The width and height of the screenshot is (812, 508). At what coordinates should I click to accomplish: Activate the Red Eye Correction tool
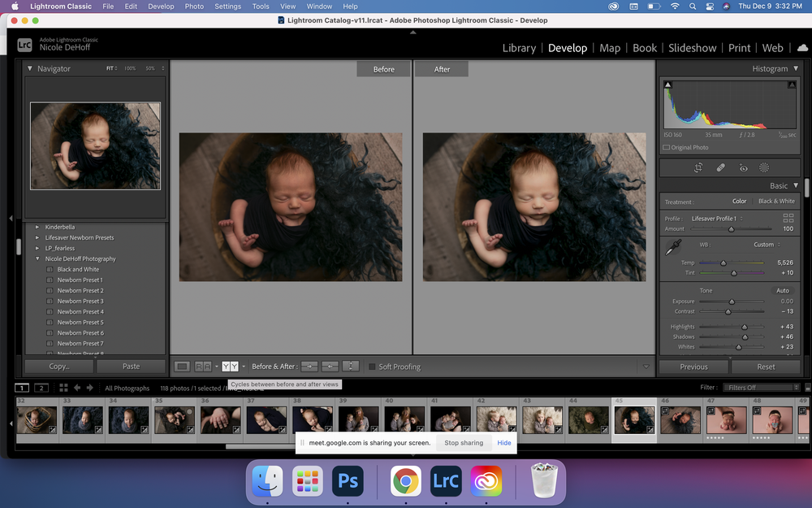coord(743,168)
